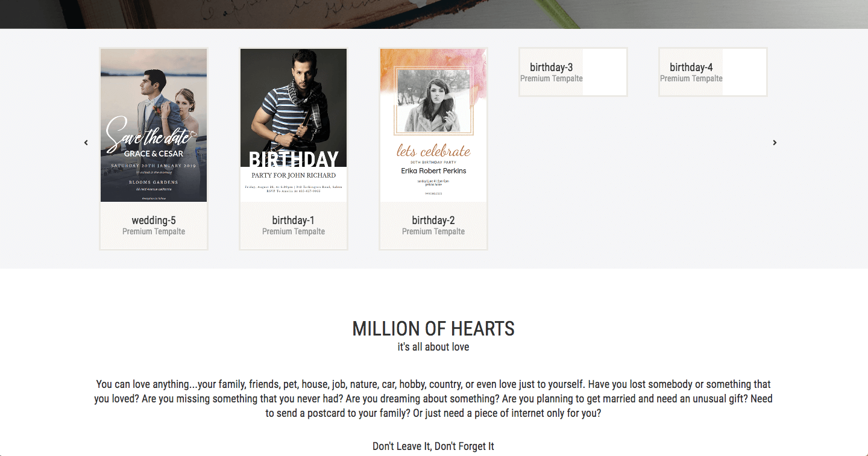The height and width of the screenshot is (456, 868).
Task: Click the "it's all about love" subtitle
Action: point(433,348)
